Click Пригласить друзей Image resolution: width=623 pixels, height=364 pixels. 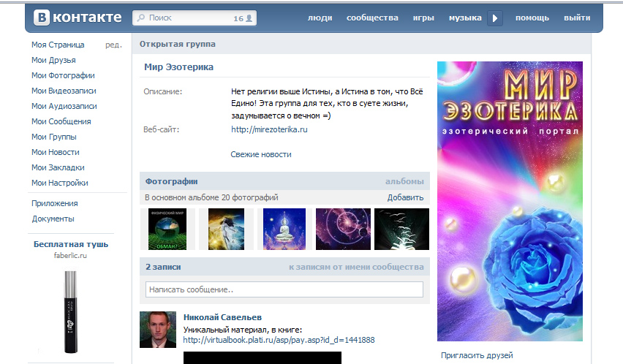pyautogui.click(x=477, y=355)
